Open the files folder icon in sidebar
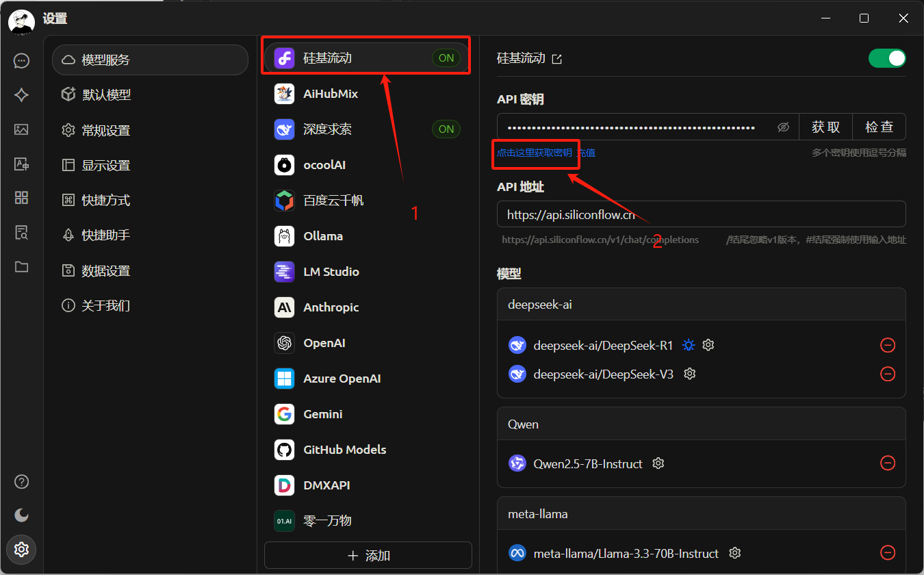 [x=21, y=267]
